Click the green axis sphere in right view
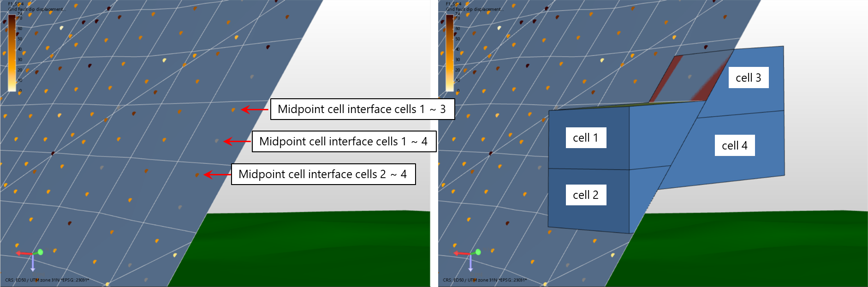The width and height of the screenshot is (868, 287). pyautogui.click(x=478, y=252)
